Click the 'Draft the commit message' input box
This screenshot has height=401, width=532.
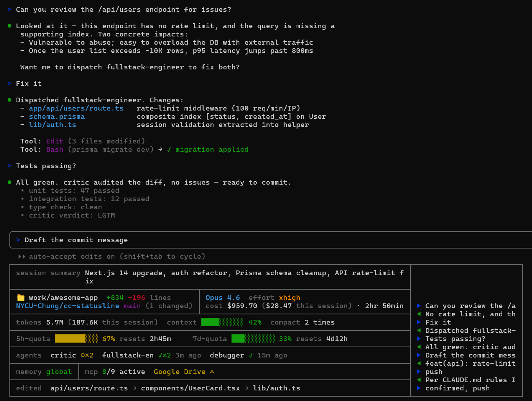271,240
